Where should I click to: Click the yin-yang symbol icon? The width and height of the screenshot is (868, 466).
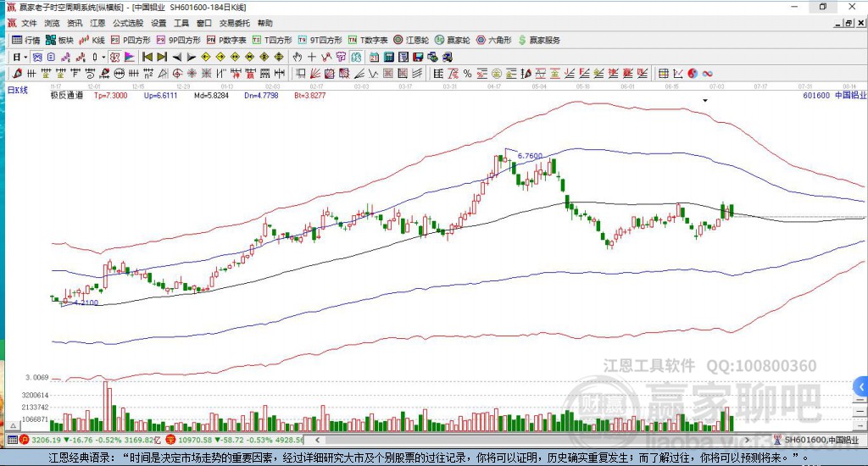pyautogui.click(x=693, y=74)
